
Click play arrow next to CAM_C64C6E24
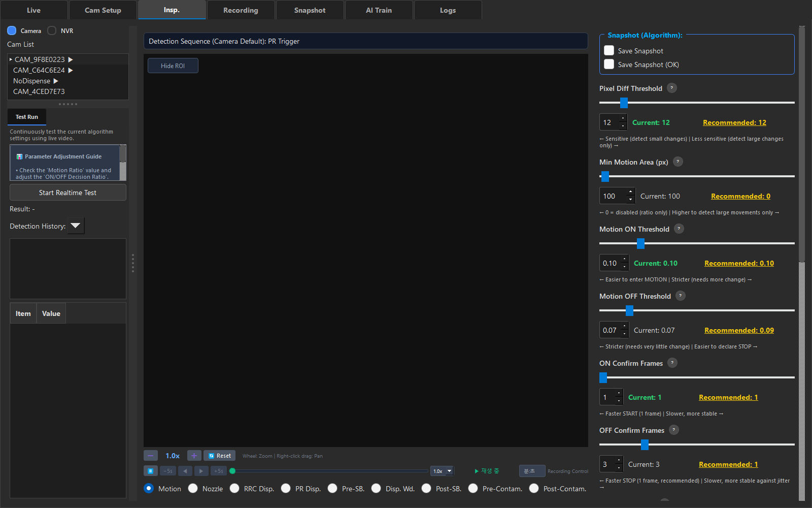71,70
